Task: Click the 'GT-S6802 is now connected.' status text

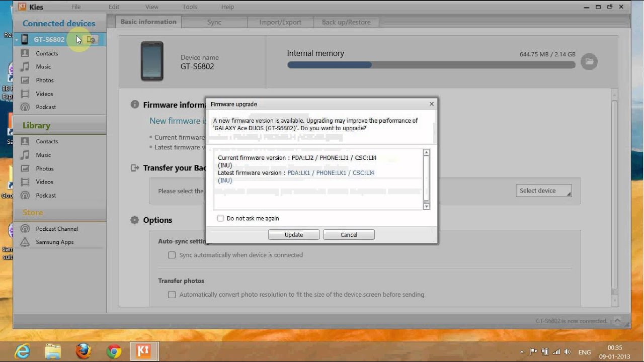Action: (x=572, y=321)
